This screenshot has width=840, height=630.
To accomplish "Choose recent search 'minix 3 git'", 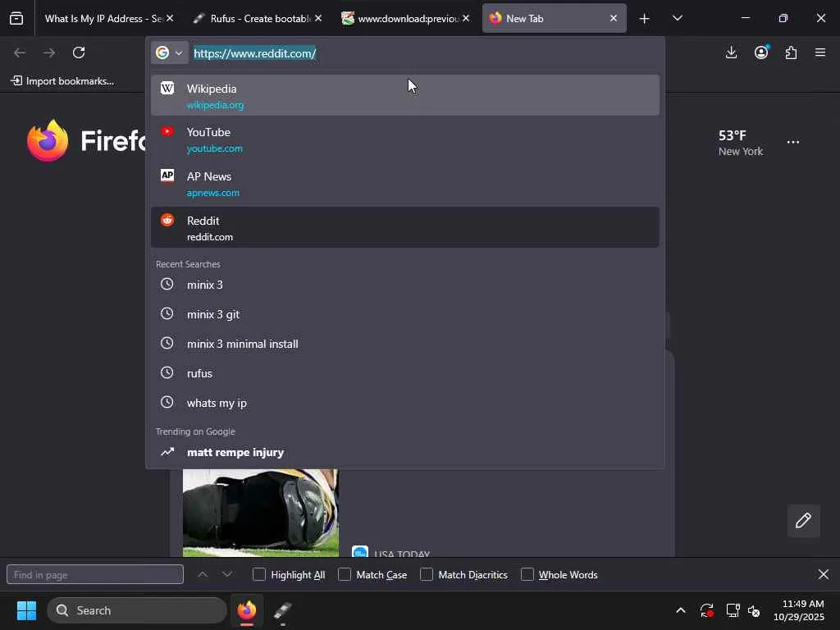I will click(405, 314).
